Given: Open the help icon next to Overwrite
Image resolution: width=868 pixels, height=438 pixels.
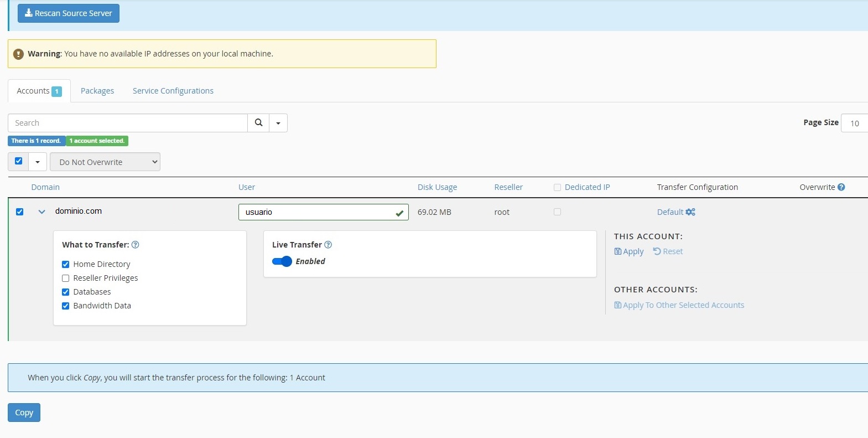Looking at the screenshot, I should click(841, 187).
